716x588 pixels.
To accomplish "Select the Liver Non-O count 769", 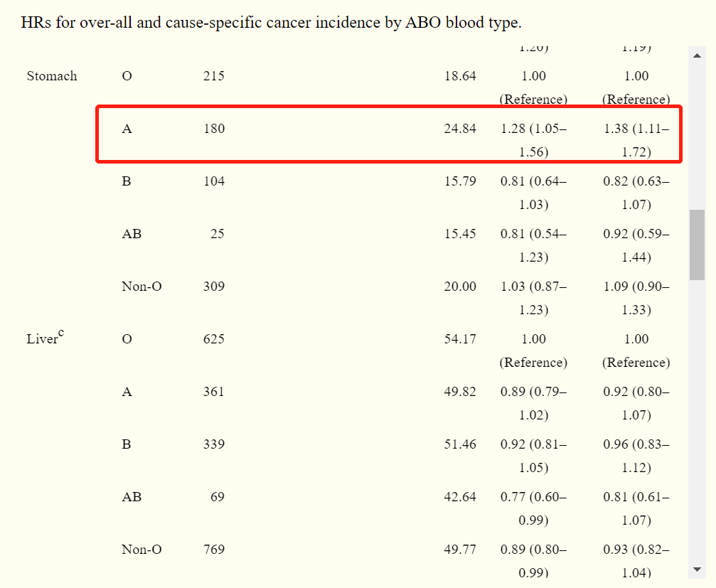I will 213,550.
